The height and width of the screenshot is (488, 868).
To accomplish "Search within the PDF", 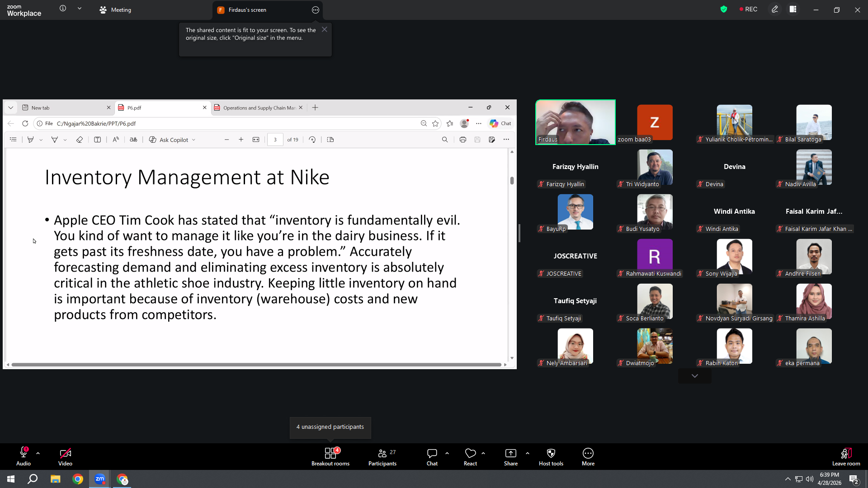I will pyautogui.click(x=445, y=140).
